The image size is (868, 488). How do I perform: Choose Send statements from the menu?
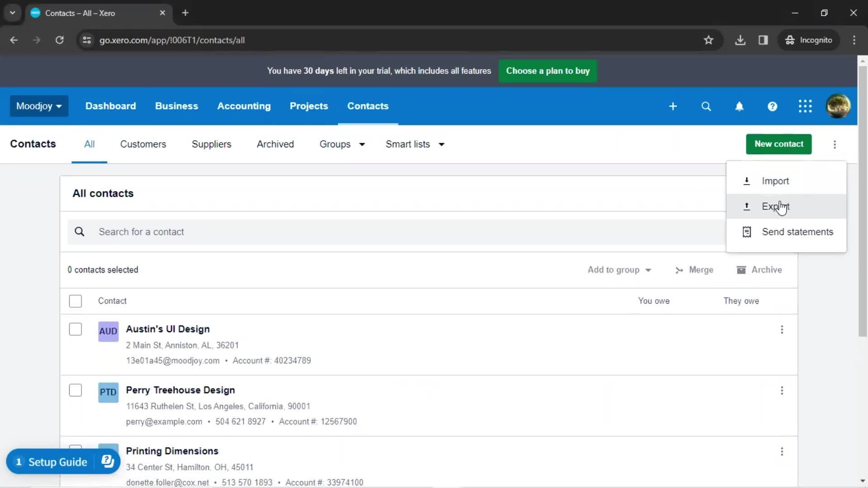pyautogui.click(x=786, y=232)
